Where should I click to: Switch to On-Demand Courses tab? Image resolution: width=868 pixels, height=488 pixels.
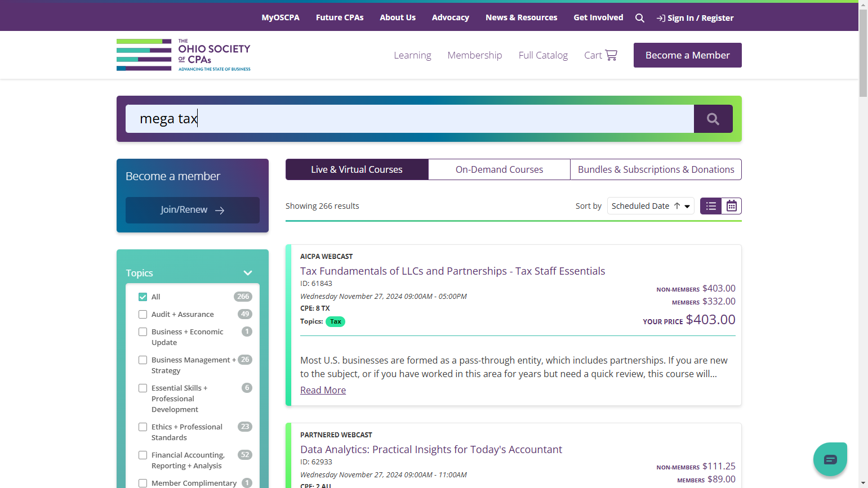(x=499, y=169)
